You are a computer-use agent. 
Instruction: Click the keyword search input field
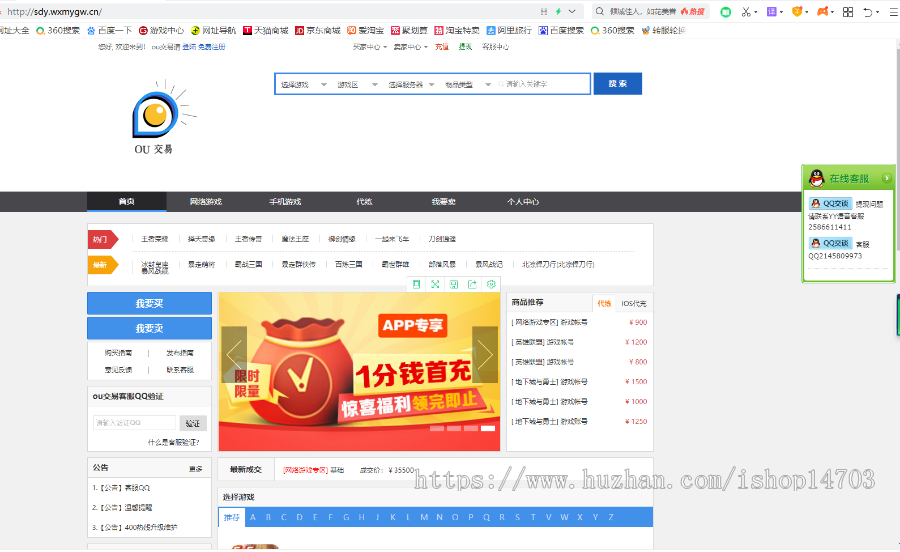point(542,84)
